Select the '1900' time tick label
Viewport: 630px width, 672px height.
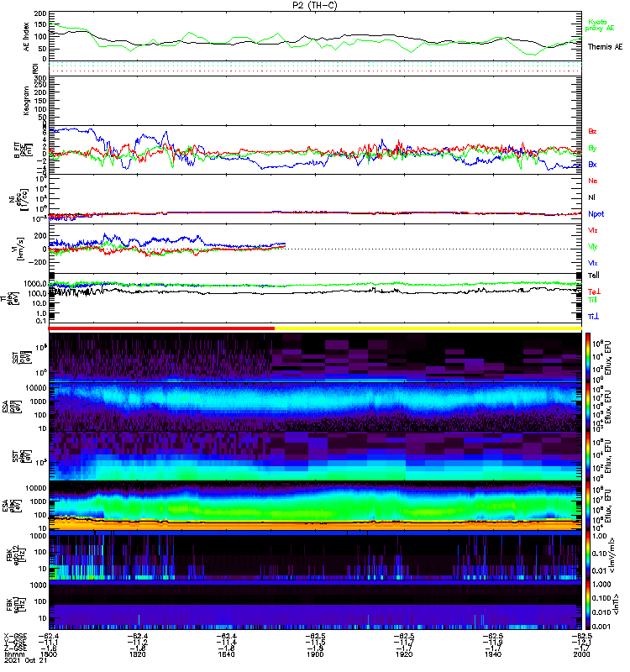pos(315,654)
